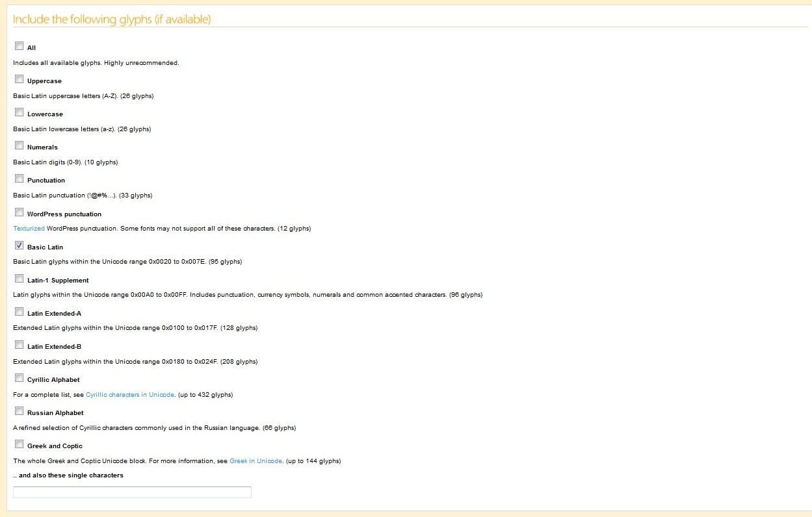Select the Russian Alphabet checkbox

pos(19,411)
